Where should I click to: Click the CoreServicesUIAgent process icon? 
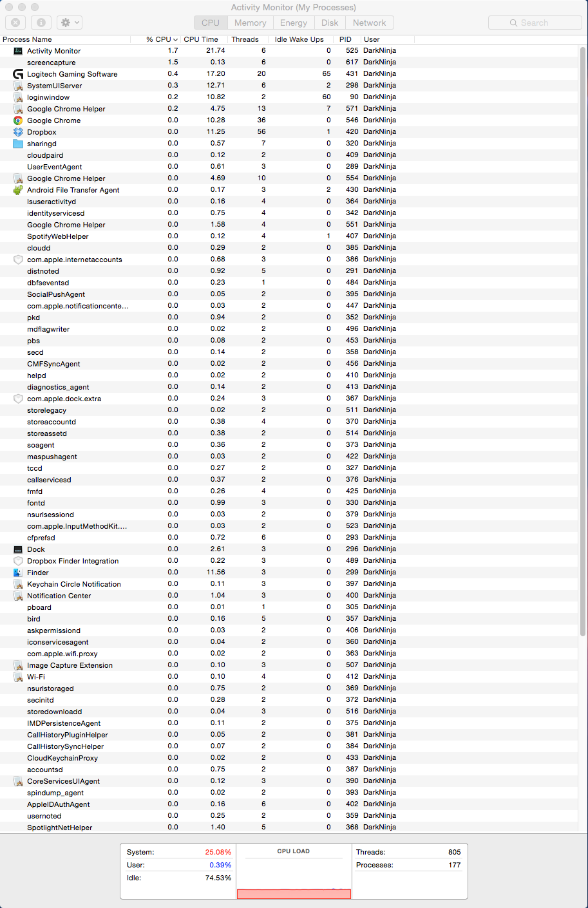(18, 781)
